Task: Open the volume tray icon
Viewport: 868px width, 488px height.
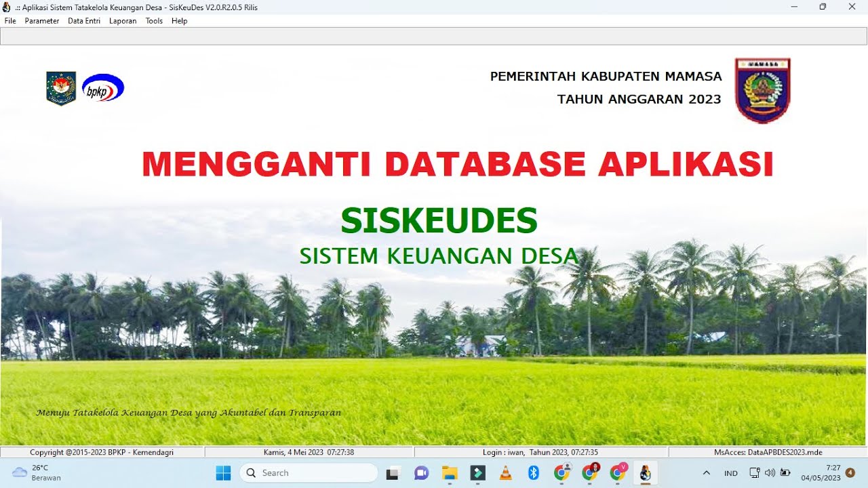Action: click(x=770, y=473)
